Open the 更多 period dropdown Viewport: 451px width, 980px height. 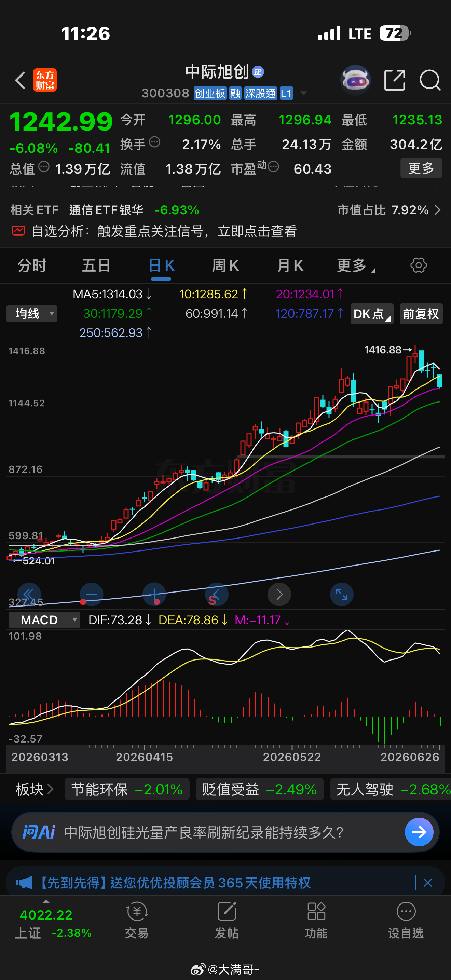(356, 265)
